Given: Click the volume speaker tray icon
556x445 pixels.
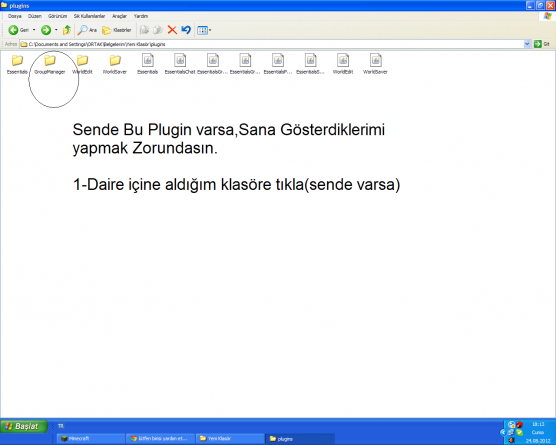Looking at the screenshot, I should click(x=511, y=440).
